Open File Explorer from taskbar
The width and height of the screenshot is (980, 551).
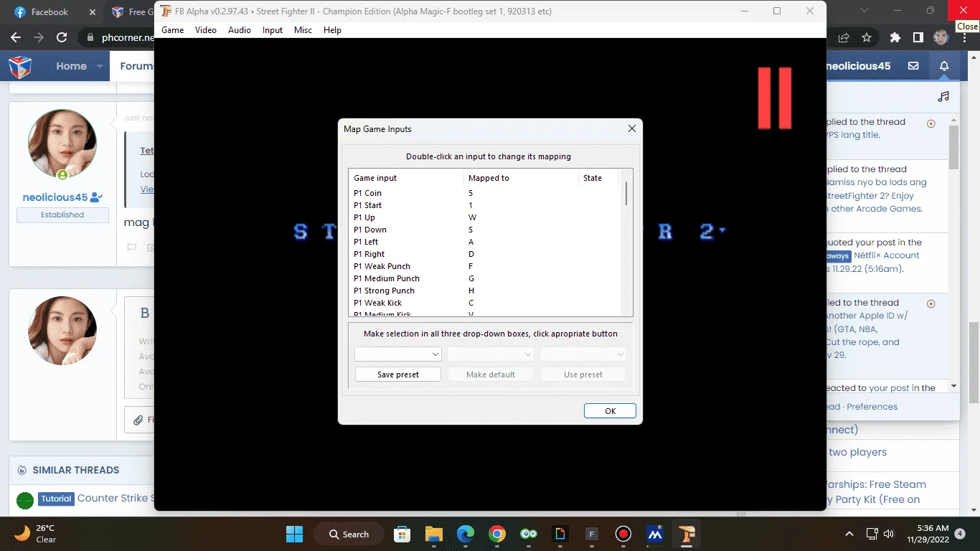click(x=433, y=534)
